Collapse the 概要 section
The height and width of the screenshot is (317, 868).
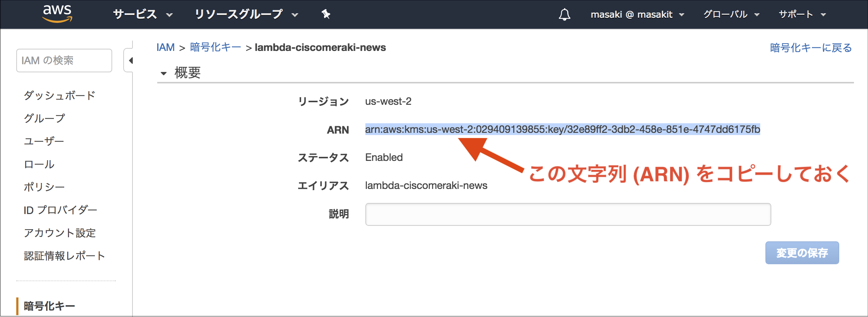(x=163, y=73)
